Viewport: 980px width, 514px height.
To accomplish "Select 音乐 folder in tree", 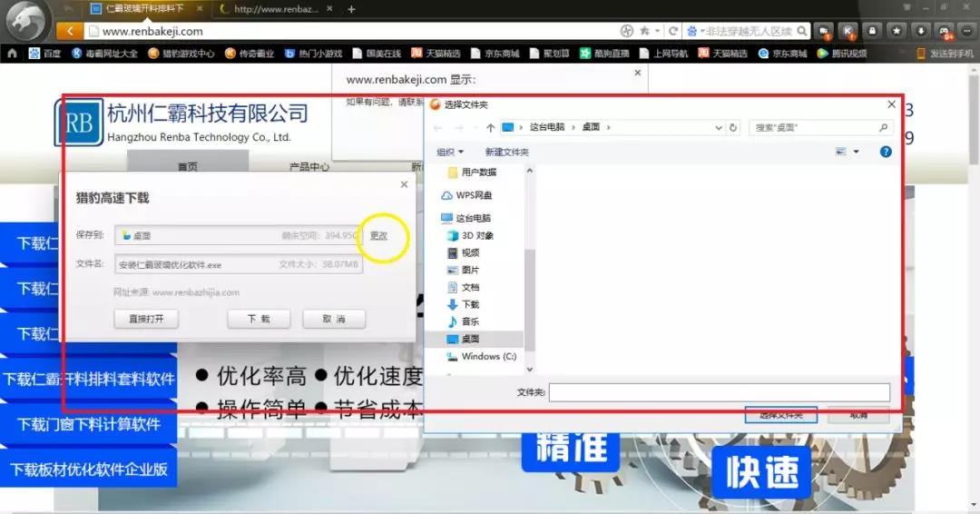I will pos(463,321).
